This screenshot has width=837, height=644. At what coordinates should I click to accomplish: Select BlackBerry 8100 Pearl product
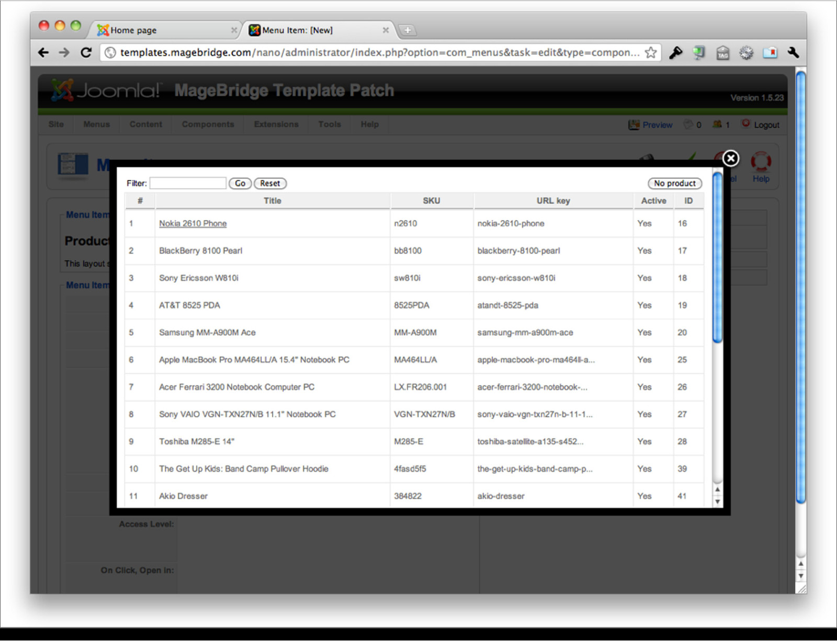point(201,251)
